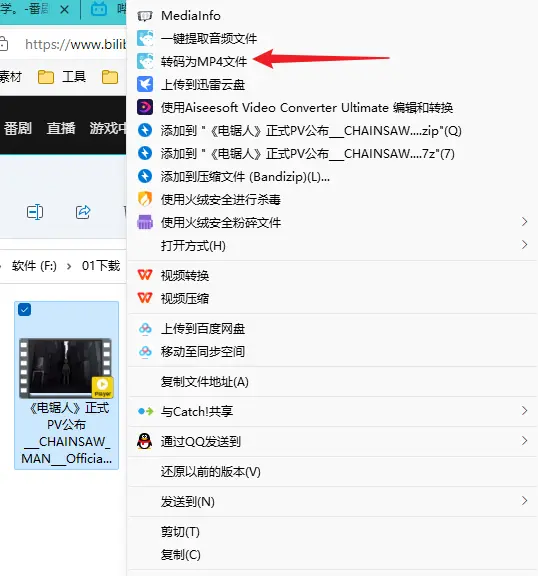This screenshot has height=576, width=538.
Task: Click breadcrumb chevron after 软件 (F:)
Action: coord(69,266)
